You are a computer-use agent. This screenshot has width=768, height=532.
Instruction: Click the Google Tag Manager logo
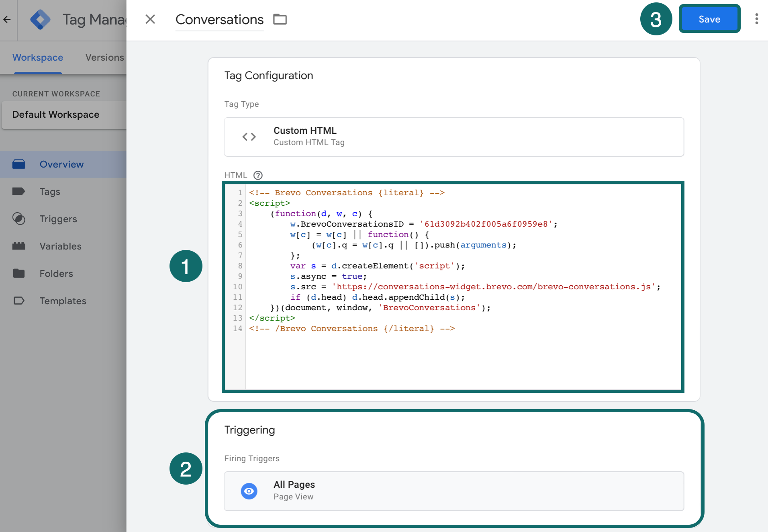tap(40, 19)
